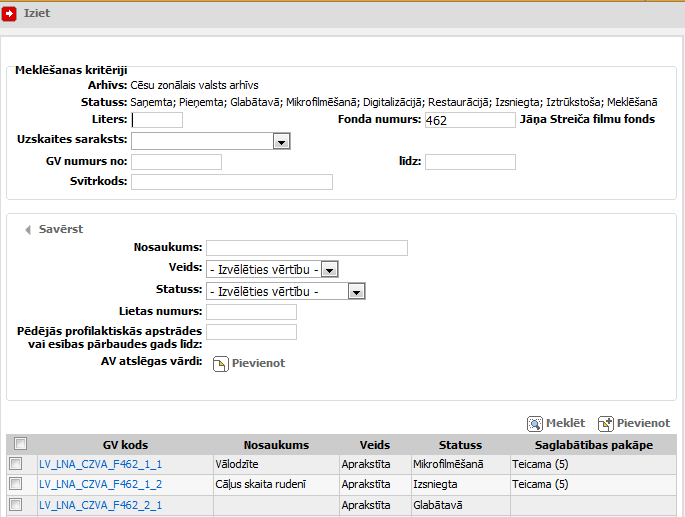Open the Statuss value dropdown
Image resolution: width=685 pixels, height=517 pixels.
356,292
